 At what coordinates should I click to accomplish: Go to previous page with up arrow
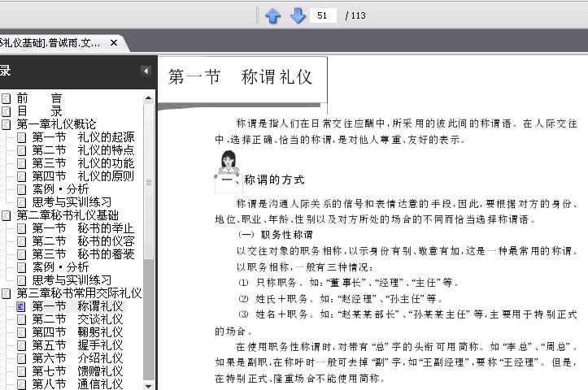[272, 15]
